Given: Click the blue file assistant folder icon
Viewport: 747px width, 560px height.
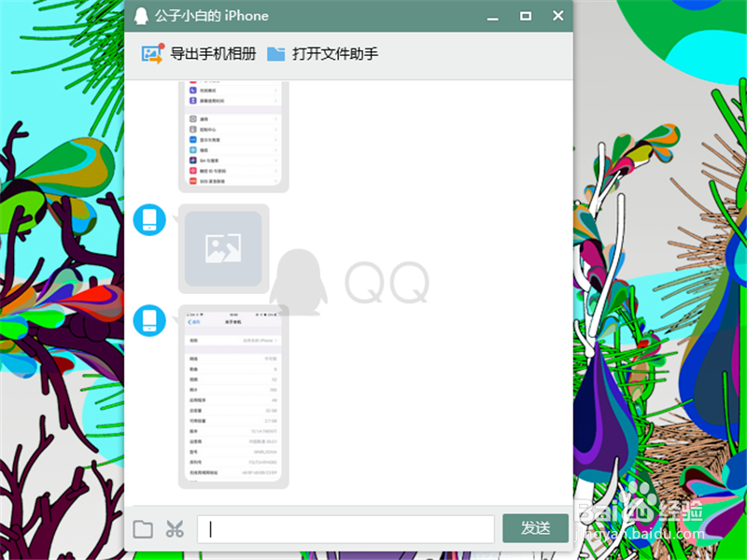Looking at the screenshot, I should click(x=275, y=54).
